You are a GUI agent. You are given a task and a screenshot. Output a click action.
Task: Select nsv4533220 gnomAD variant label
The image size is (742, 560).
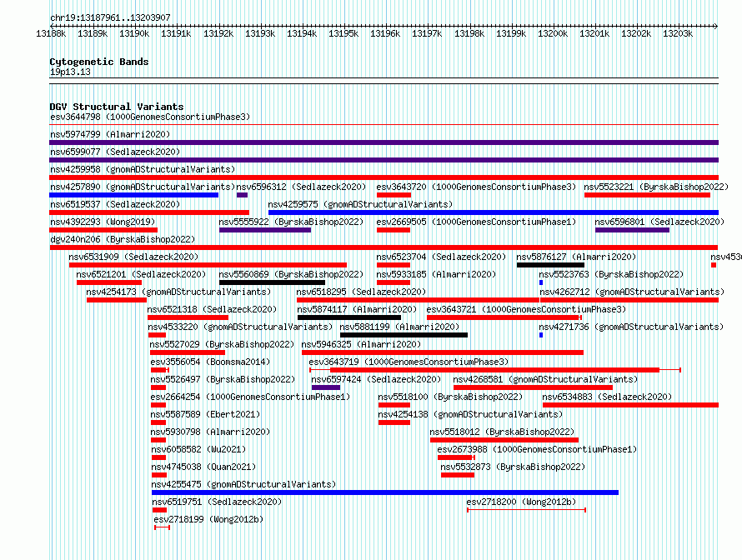(240, 327)
